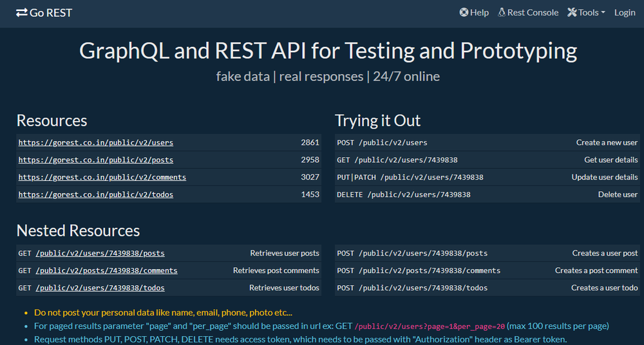Click the comments count 3027
The width and height of the screenshot is (644, 345).
pyautogui.click(x=310, y=177)
